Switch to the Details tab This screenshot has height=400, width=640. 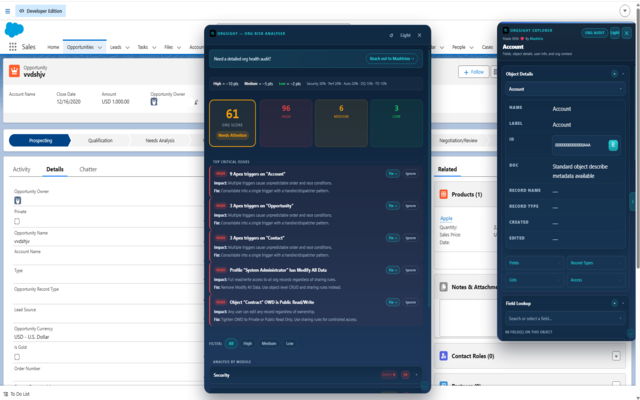pyautogui.click(x=55, y=169)
